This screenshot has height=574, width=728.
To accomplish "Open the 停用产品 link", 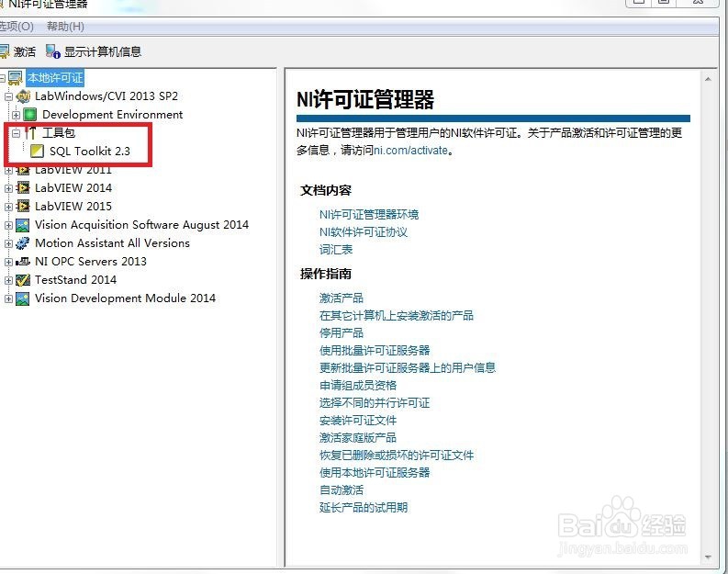I will (342, 333).
